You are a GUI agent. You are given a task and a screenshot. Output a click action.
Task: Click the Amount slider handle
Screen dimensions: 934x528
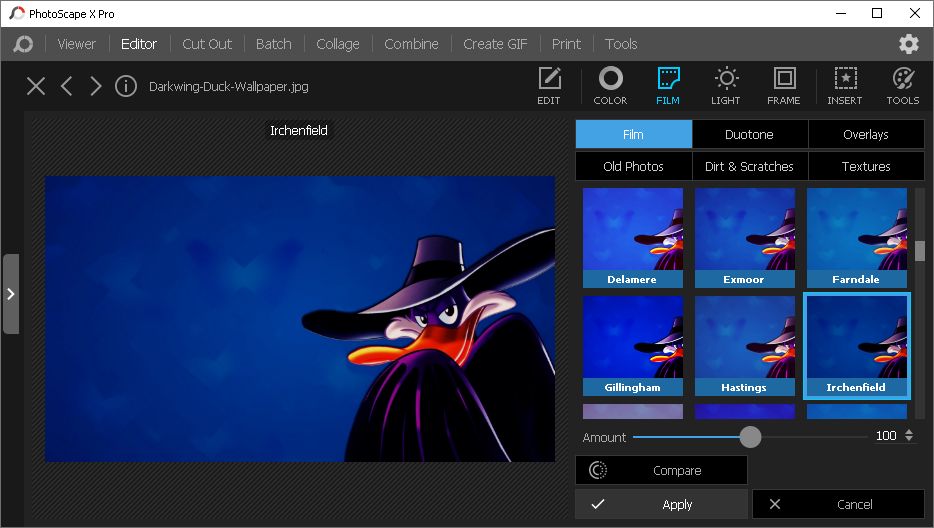pos(751,437)
